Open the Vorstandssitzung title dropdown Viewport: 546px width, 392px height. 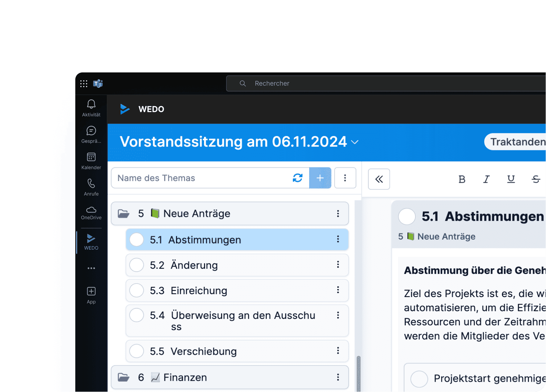(355, 142)
